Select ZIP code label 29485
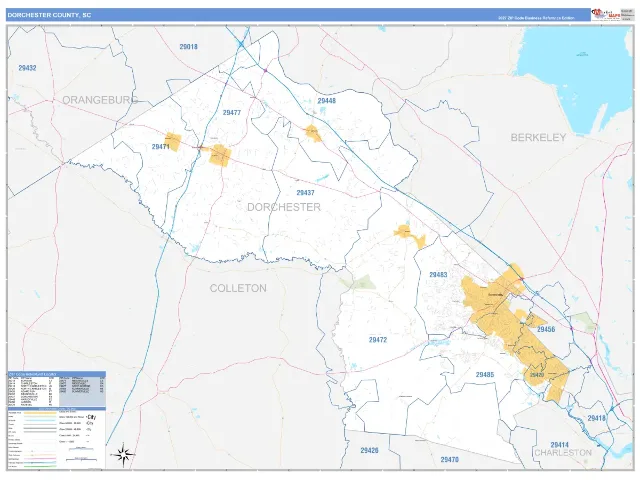The height and width of the screenshot is (480, 640). coord(484,374)
